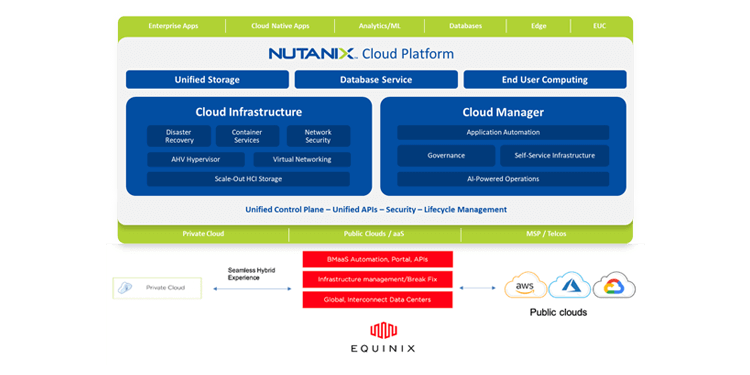
Task: Click the Equinix logo
Action: coord(384,338)
